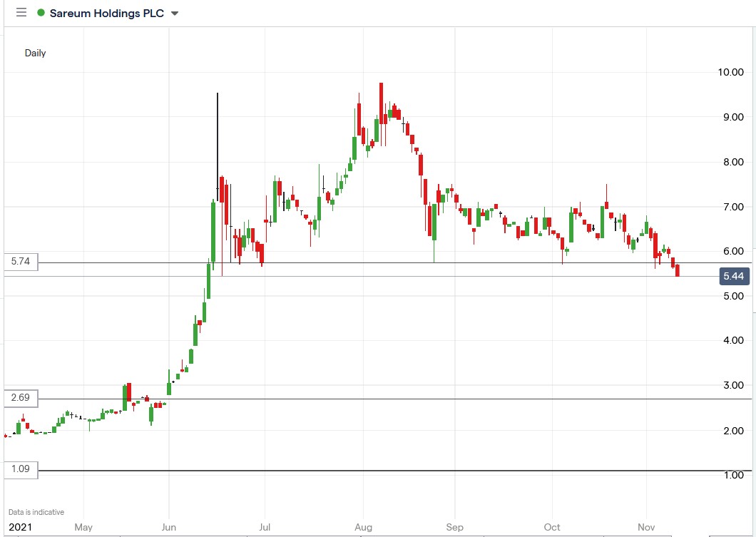Click the 6.00 price axis value
The height and width of the screenshot is (537, 756).
click(x=733, y=251)
